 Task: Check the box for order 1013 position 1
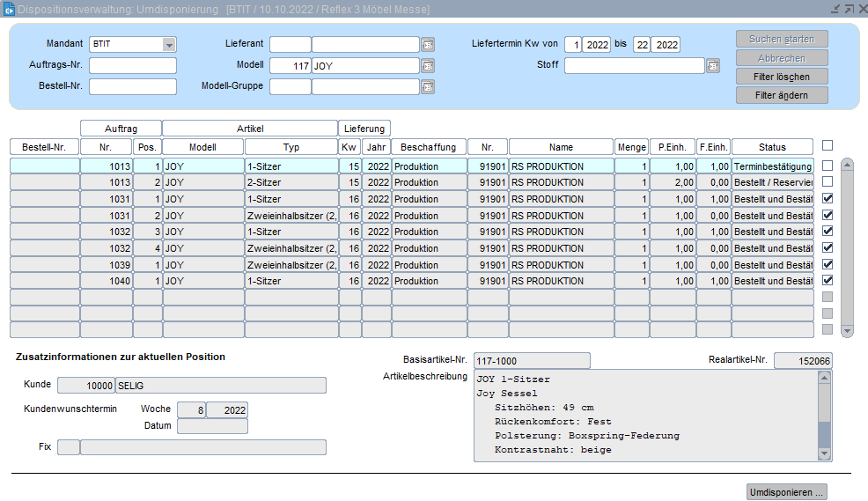[827, 166]
